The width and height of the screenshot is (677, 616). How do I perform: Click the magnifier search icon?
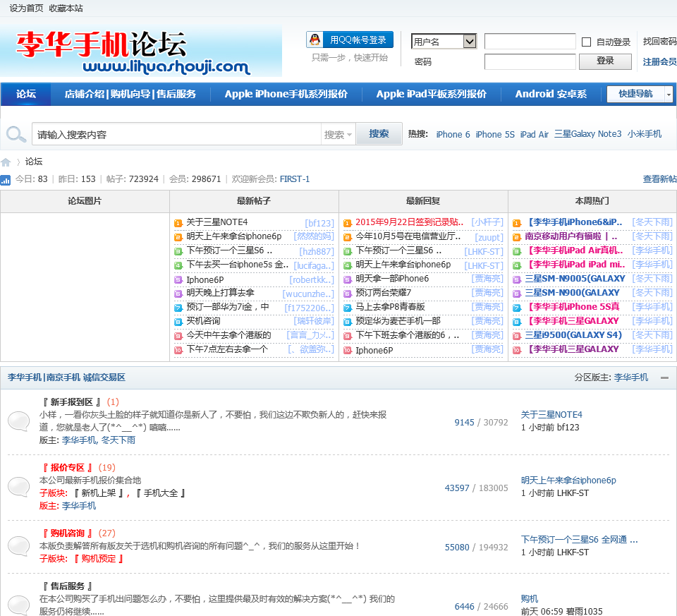coord(16,134)
